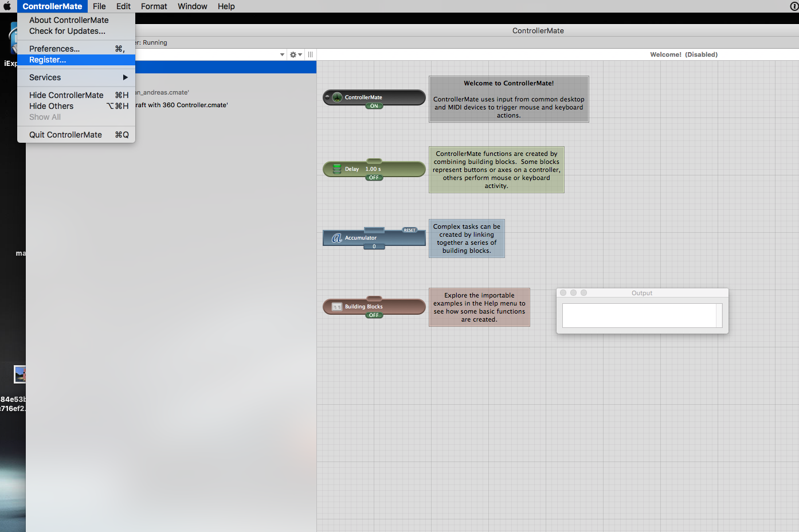Click the 'Welcome to ControllerMate!' gray note

pos(509,99)
